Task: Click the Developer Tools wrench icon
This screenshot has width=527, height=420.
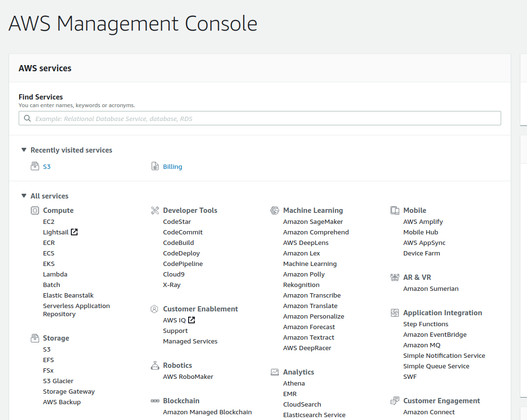Action: (155, 210)
